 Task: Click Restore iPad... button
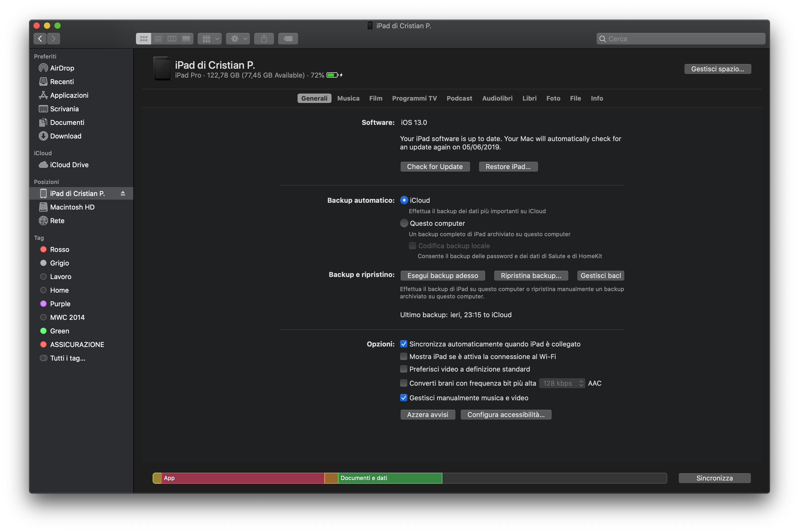click(508, 167)
